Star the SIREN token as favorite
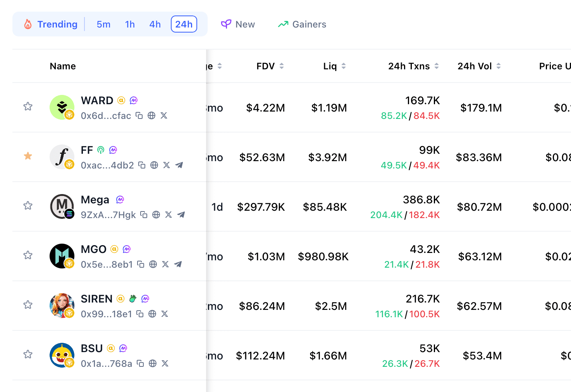571x392 pixels. [x=28, y=305]
